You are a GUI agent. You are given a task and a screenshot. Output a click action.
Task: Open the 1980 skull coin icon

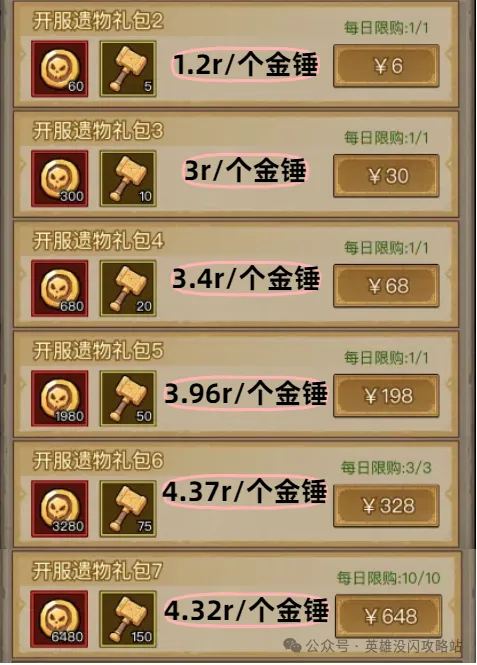(x=60, y=398)
